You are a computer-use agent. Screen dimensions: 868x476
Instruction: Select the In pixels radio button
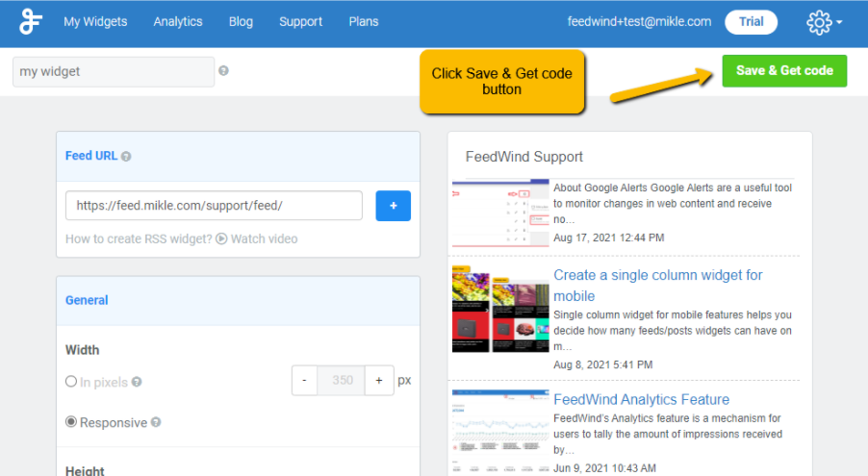click(71, 382)
